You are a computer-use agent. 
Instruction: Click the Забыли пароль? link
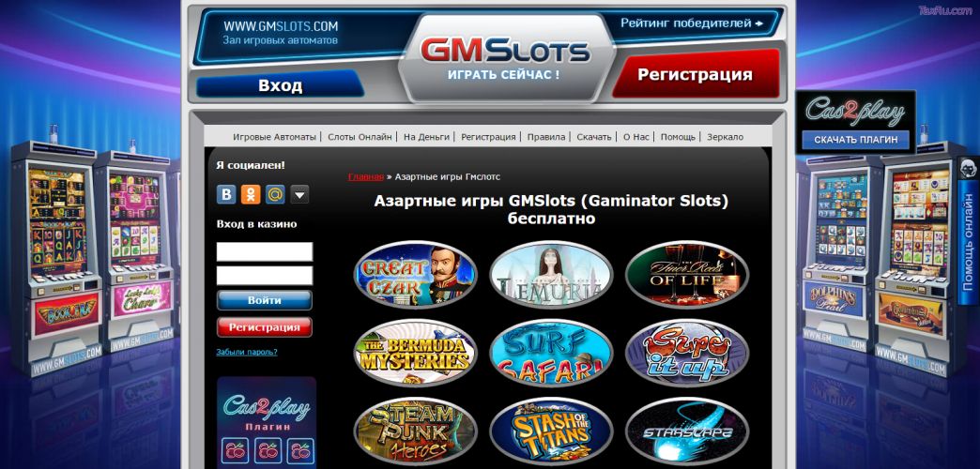coord(247,352)
